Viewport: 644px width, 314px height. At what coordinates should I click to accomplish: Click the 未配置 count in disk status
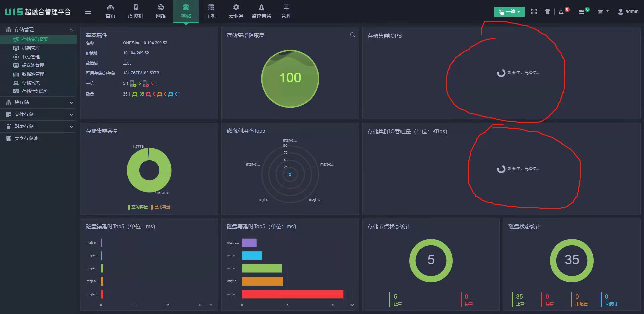[x=577, y=297]
